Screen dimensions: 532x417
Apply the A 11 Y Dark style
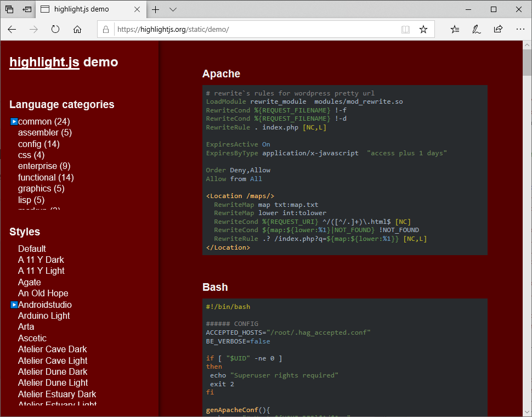pyautogui.click(x=41, y=260)
